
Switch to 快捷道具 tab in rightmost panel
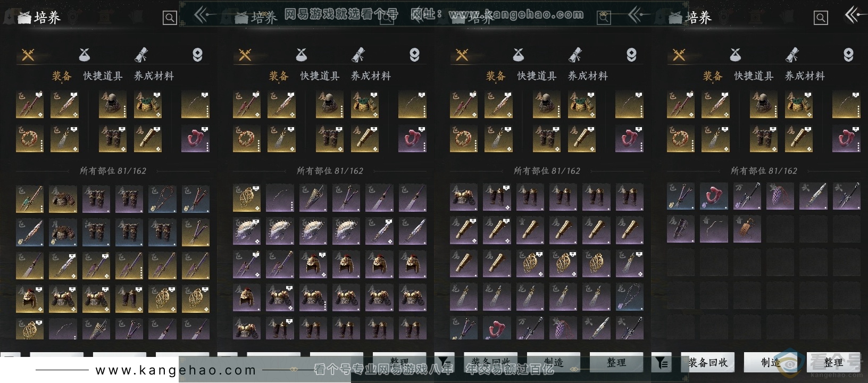click(754, 76)
